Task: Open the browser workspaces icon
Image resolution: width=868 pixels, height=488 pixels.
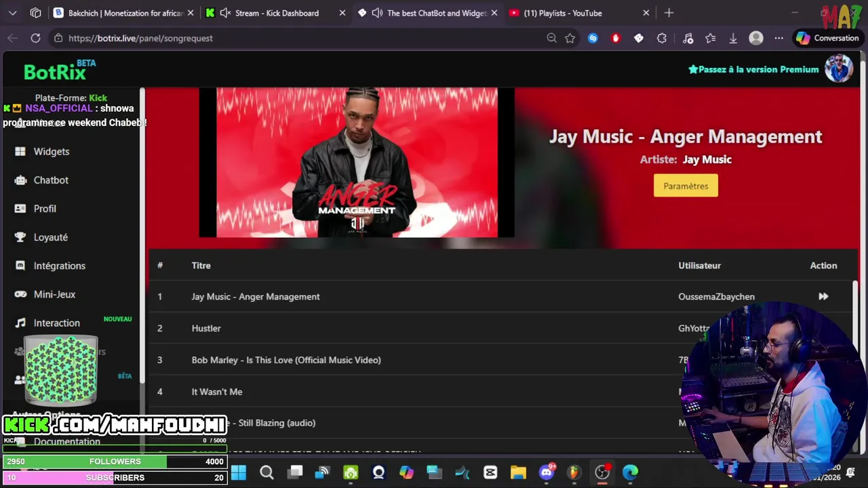Action: point(36,13)
